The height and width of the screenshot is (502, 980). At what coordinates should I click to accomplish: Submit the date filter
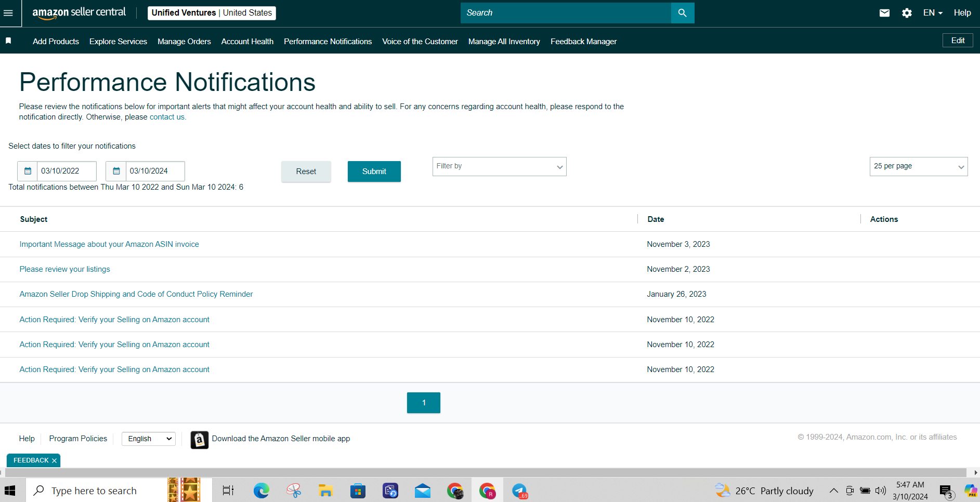click(x=374, y=171)
